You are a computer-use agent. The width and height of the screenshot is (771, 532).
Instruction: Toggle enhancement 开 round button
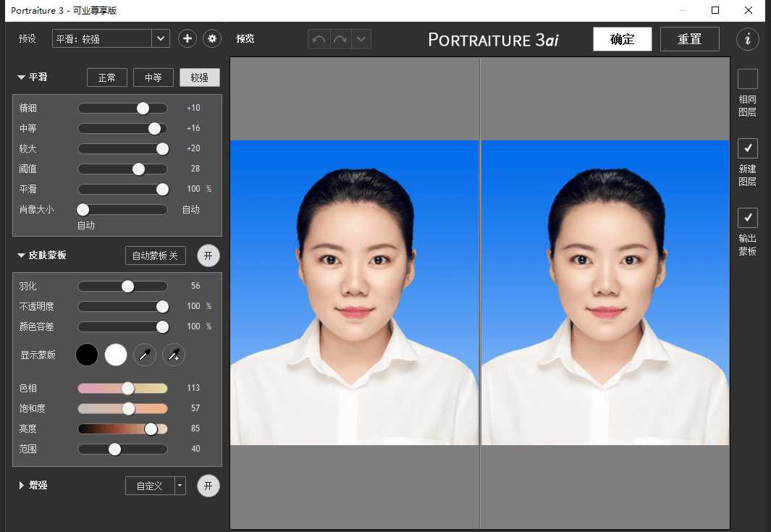208,486
